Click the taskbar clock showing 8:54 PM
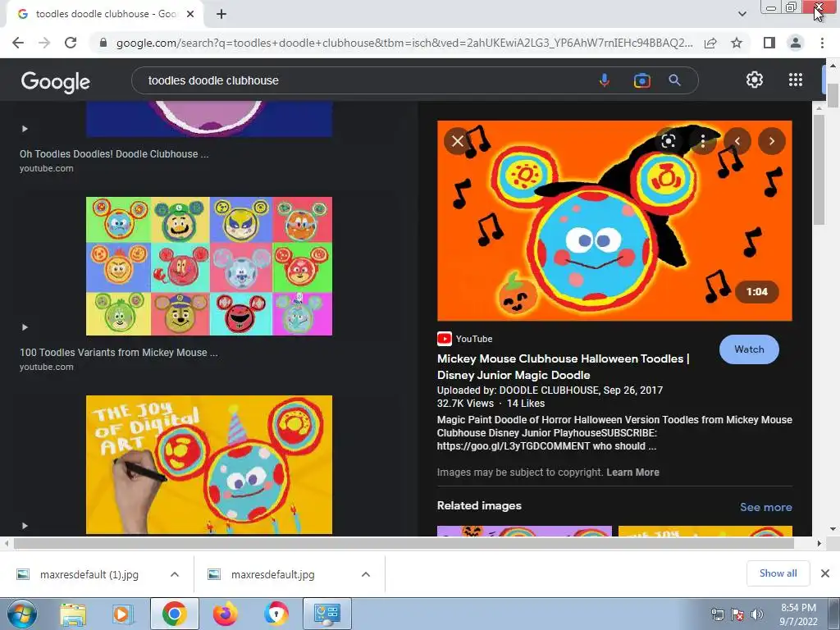The height and width of the screenshot is (630, 840). [798, 614]
